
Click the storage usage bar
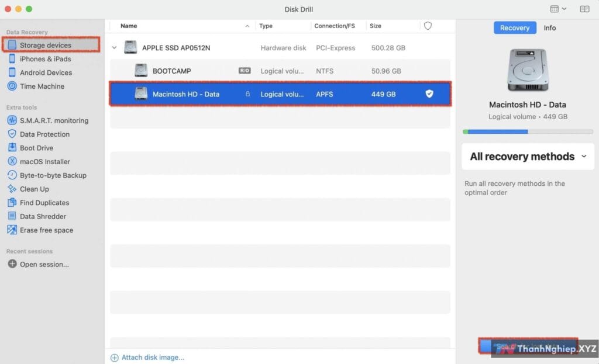[528, 131]
